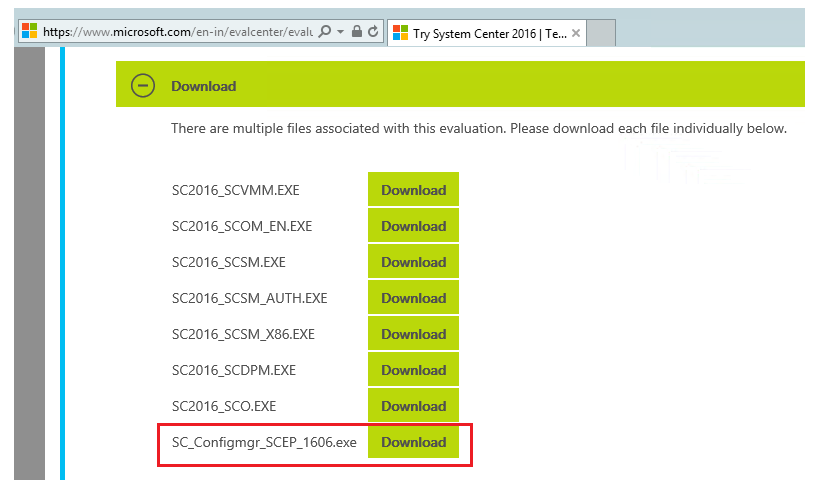Image resolution: width=819 pixels, height=490 pixels.
Task: Download SC2016_SCDPM.EXE
Action: tap(414, 370)
